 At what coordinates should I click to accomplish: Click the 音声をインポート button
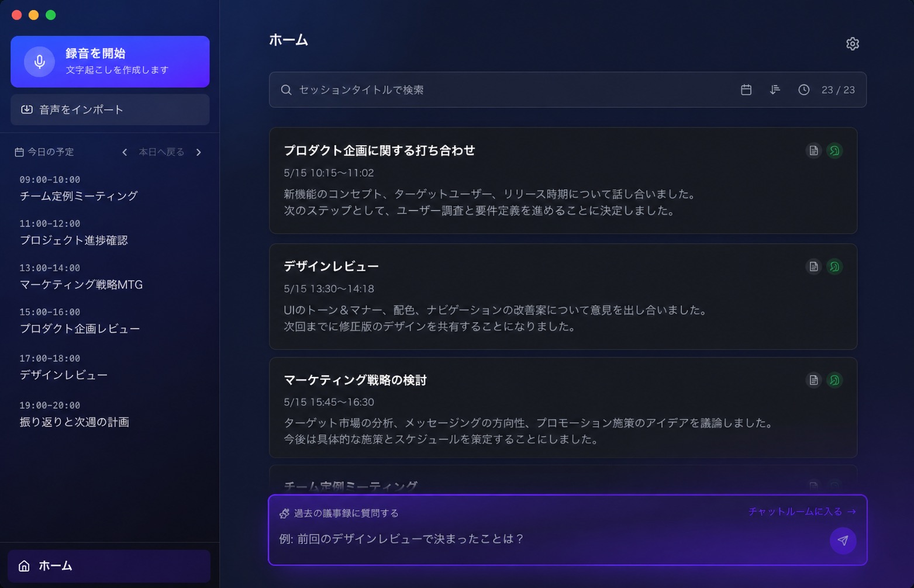(110, 110)
